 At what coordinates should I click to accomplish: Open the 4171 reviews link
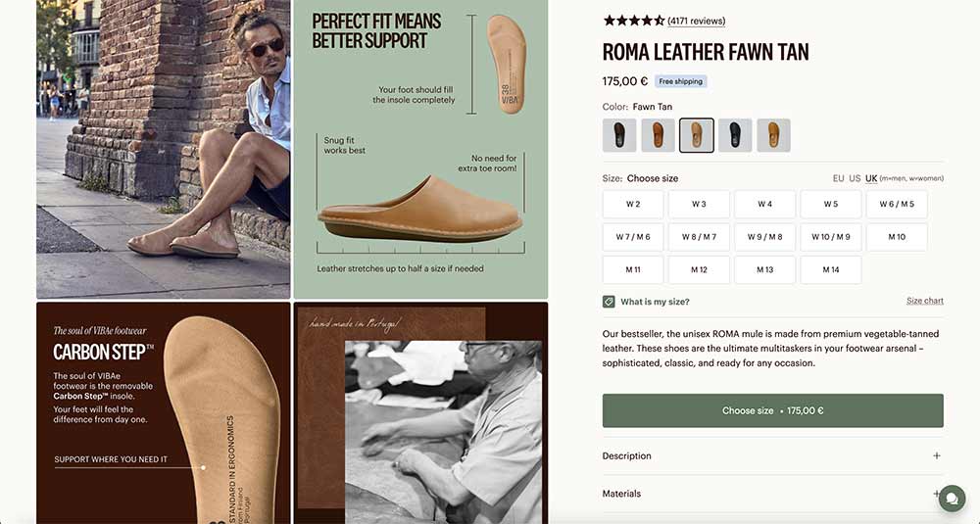pos(696,21)
